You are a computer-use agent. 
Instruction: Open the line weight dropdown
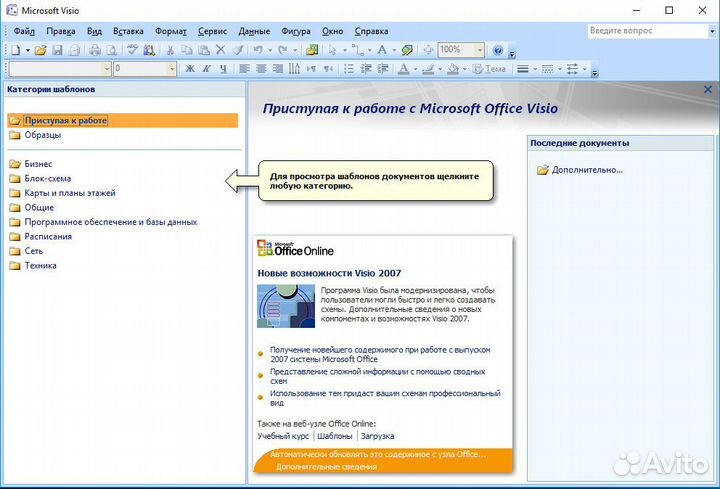pyautogui.click(x=535, y=69)
